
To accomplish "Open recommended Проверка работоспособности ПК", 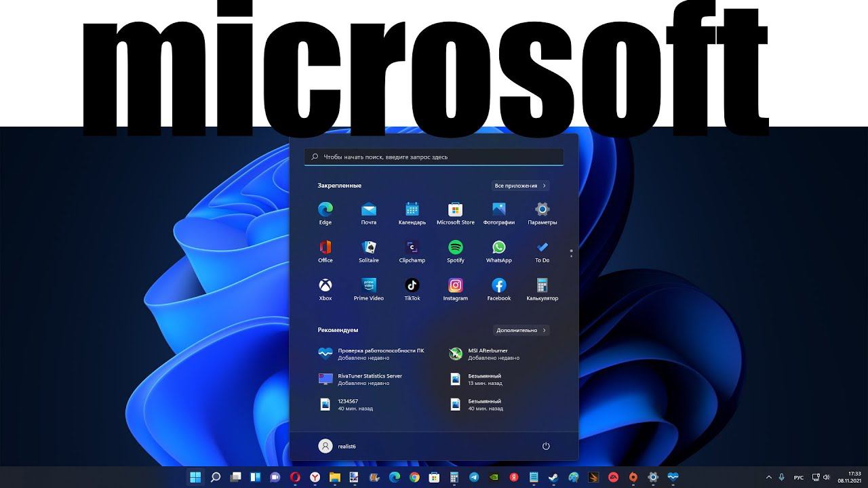I will [x=372, y=354].
